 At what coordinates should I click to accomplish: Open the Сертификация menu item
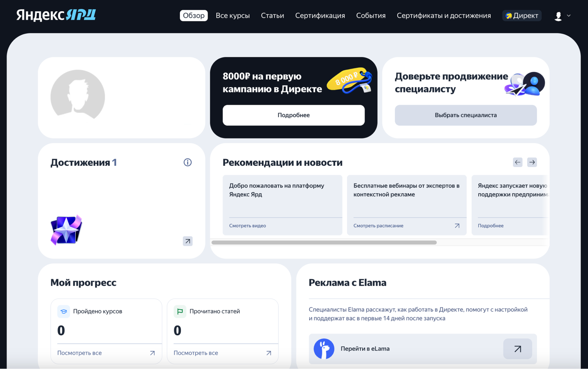click(320, 16)
